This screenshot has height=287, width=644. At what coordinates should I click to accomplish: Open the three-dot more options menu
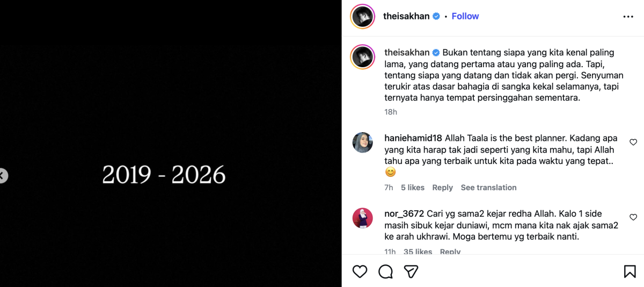tap(628, 17)
